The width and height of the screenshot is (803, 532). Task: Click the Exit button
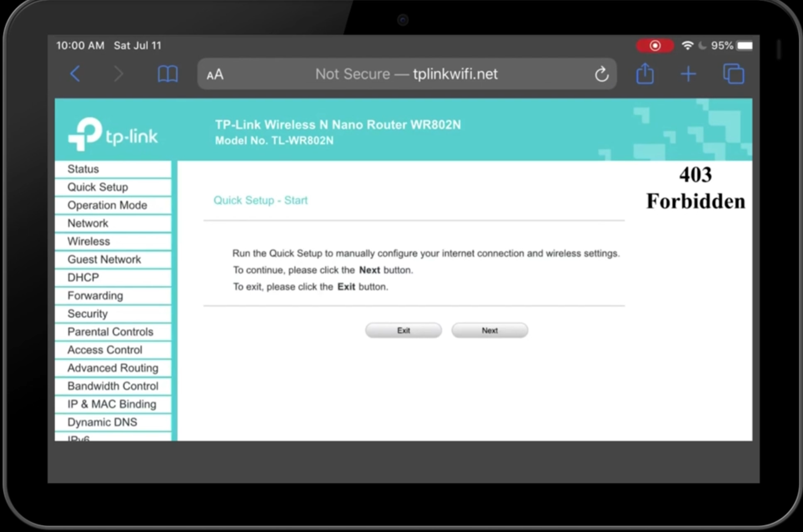tap(403, 330)
